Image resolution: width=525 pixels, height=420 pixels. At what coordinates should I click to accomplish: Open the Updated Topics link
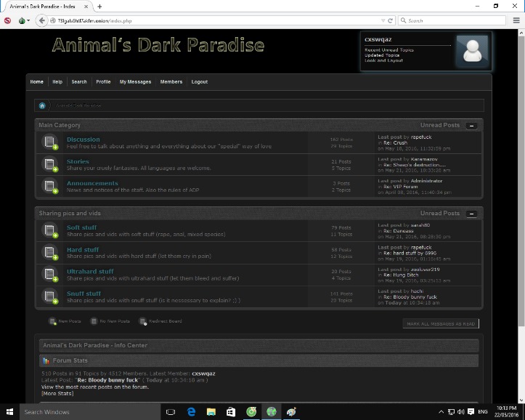coord(382,55)
